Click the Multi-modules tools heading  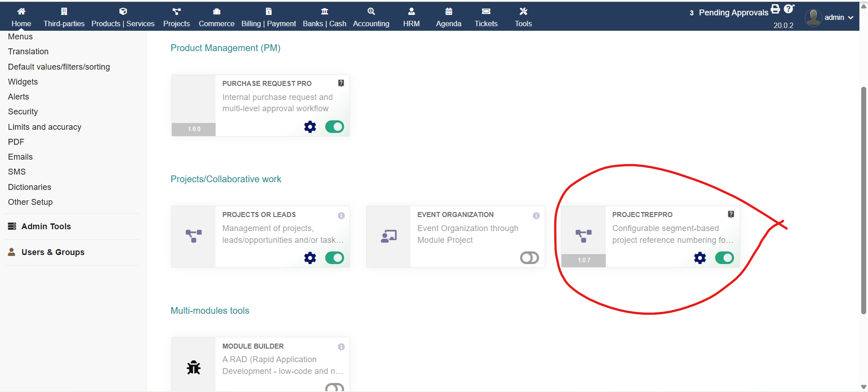[x=210, y=311]
